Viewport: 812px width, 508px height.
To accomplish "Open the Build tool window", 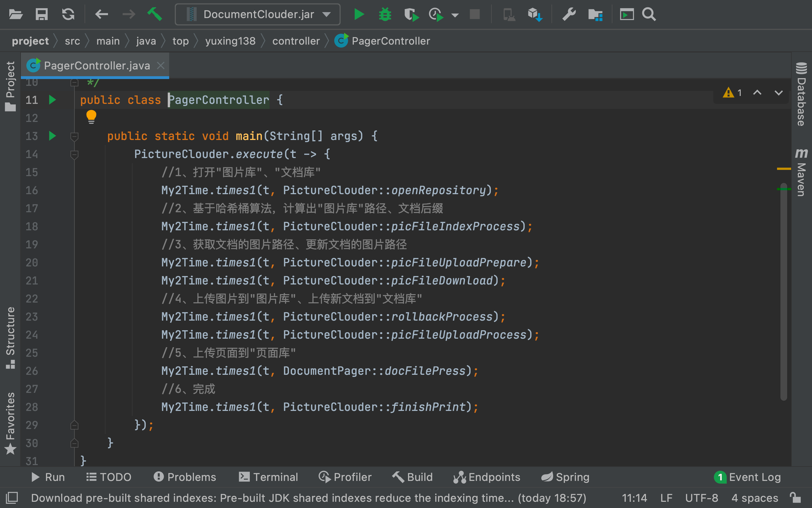I will tap(412, 477).
